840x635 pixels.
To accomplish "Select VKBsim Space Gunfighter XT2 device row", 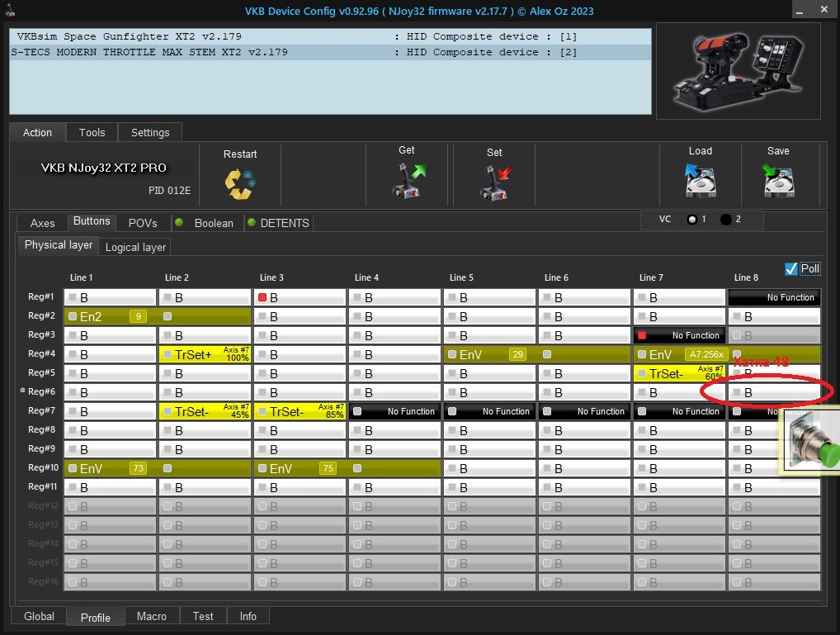I will (x=331, y=36).
